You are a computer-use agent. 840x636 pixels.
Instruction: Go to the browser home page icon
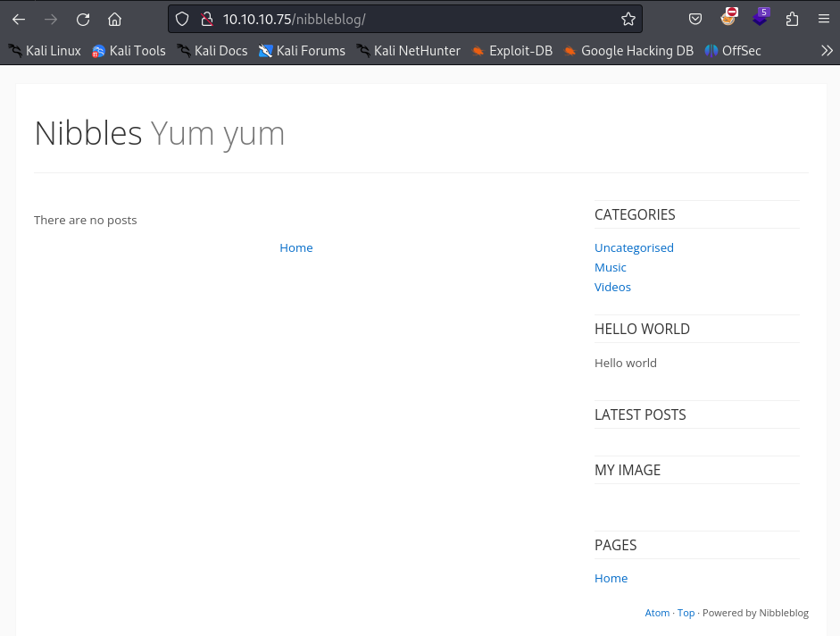click(x=114, y=20)
